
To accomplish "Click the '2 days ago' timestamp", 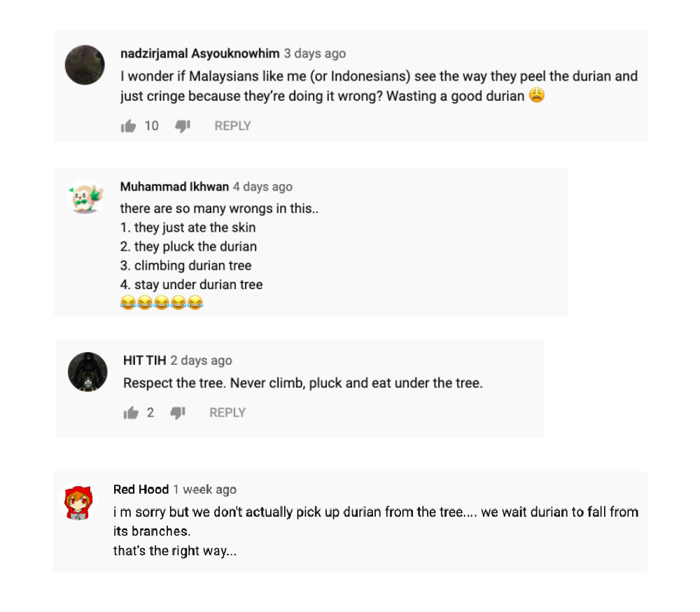I will pos(201,361).
